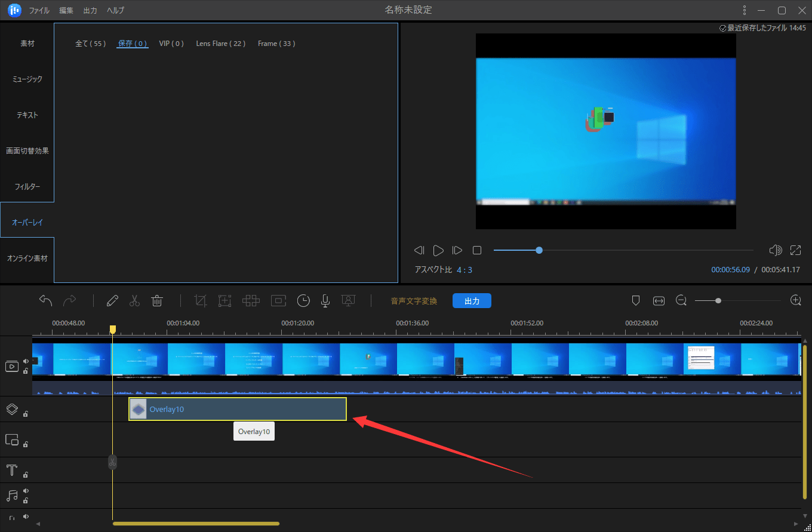The image size is (812, 532).
Task: Toggle the overlay track lock
Action: pos(26,413)
